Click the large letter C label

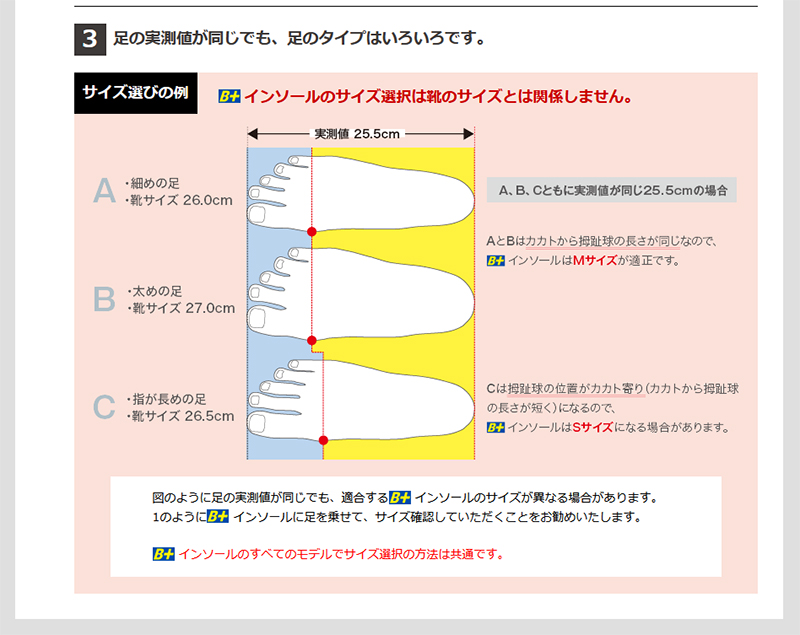(104, 407)
